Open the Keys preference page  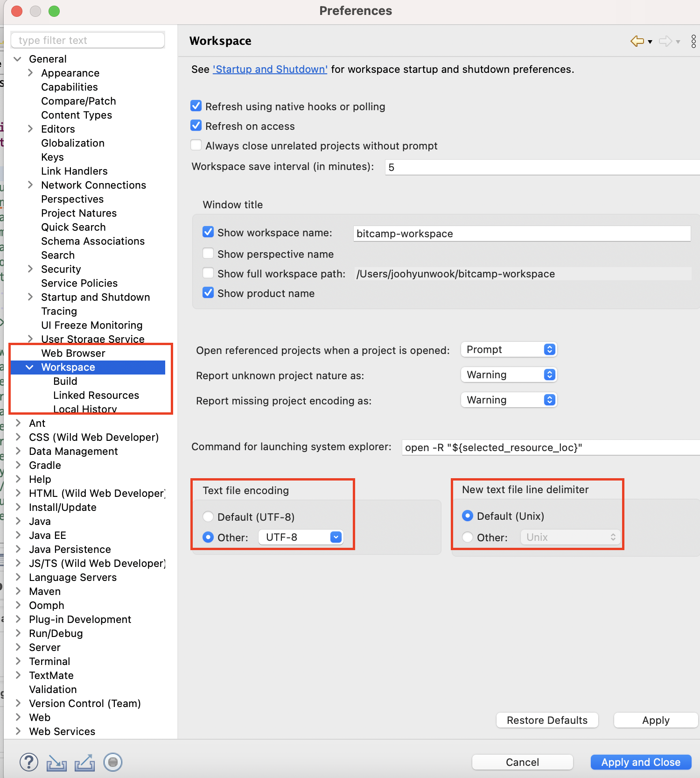pos(52,157)
